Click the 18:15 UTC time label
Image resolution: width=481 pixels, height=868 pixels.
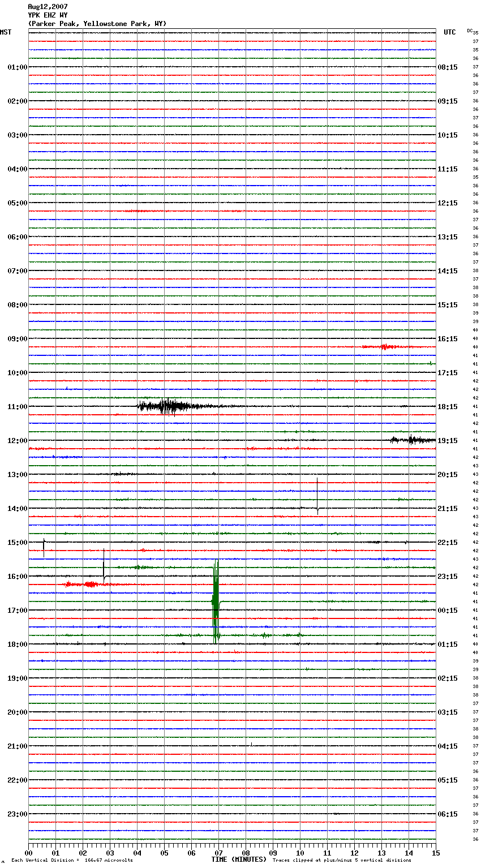448,407
